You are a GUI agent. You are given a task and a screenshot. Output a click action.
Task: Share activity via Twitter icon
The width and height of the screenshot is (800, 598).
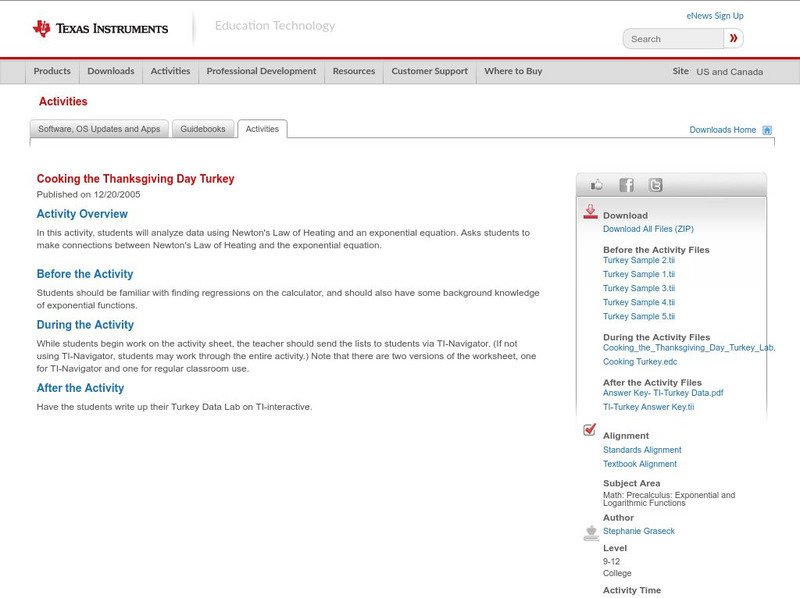655,185
